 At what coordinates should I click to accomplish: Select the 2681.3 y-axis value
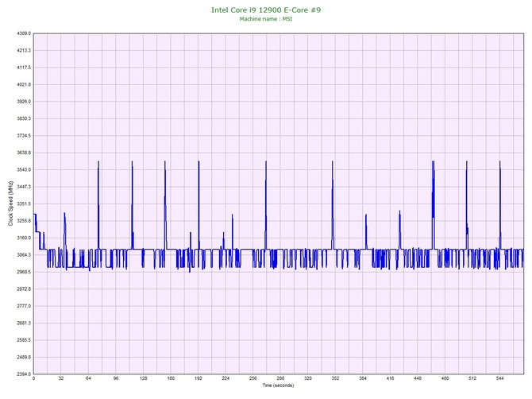(x=24, y=323)
